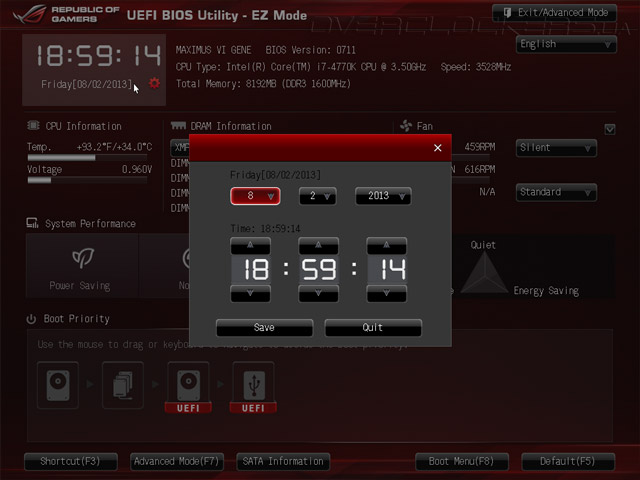The width and height of the screenshot is (640, 480).
Task: Click the Energy Saving label
Action: tap(546, 291)
